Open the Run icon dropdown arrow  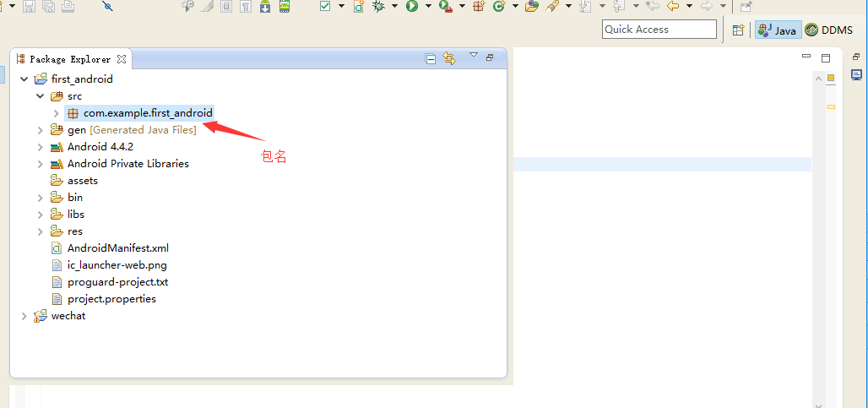click(x=428, y=7)
